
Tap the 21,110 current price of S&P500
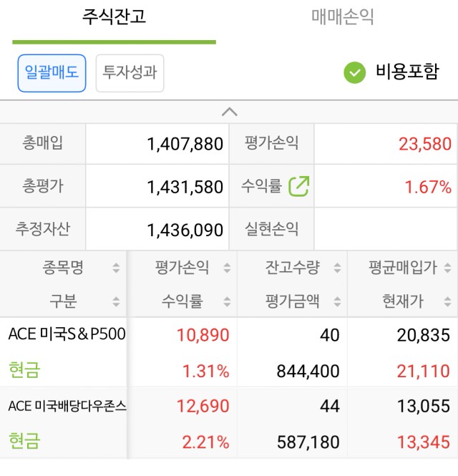point(424,371)
